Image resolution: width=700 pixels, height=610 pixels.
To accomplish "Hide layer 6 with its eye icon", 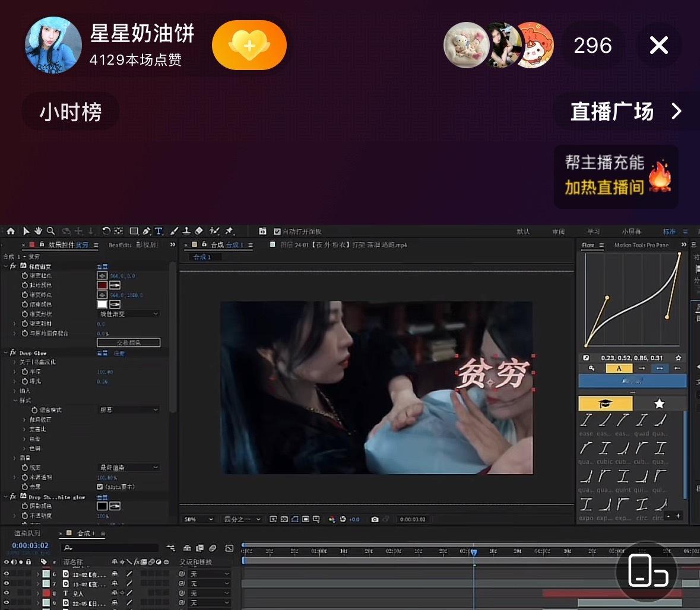I will coord(7,574).
